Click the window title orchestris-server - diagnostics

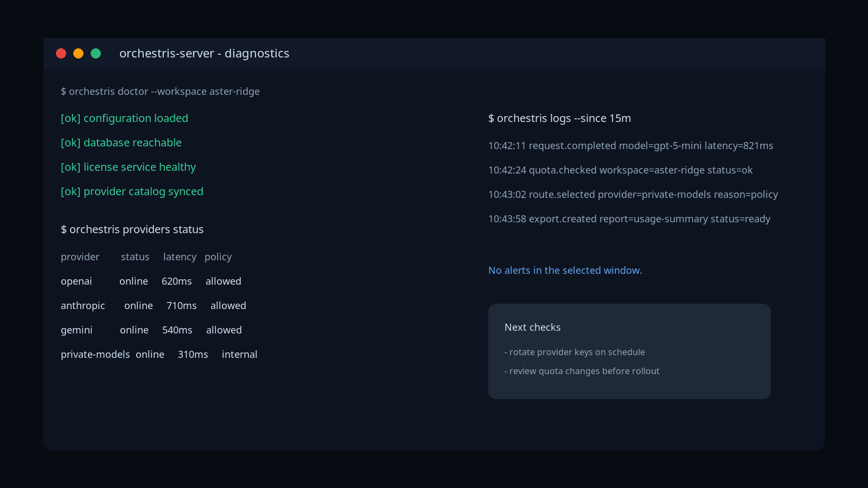tap(204, 53)
